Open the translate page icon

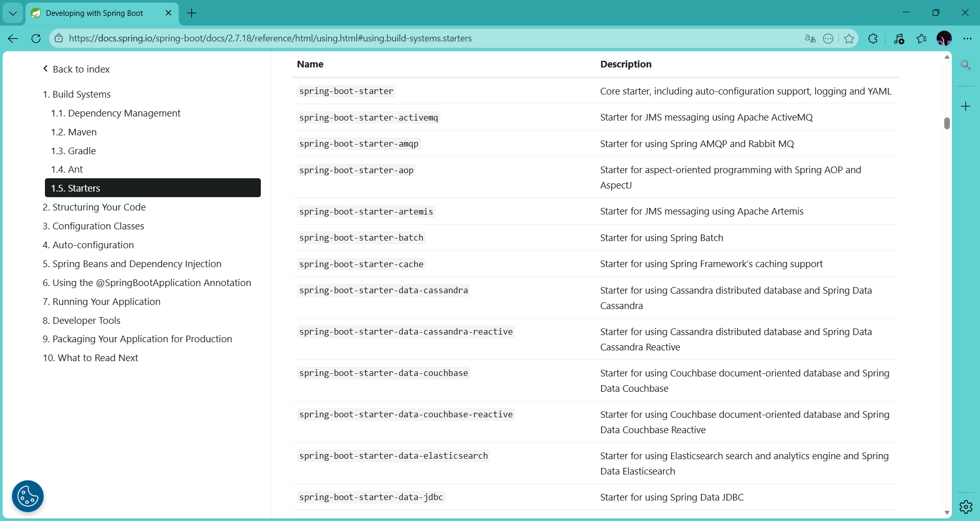810,38
